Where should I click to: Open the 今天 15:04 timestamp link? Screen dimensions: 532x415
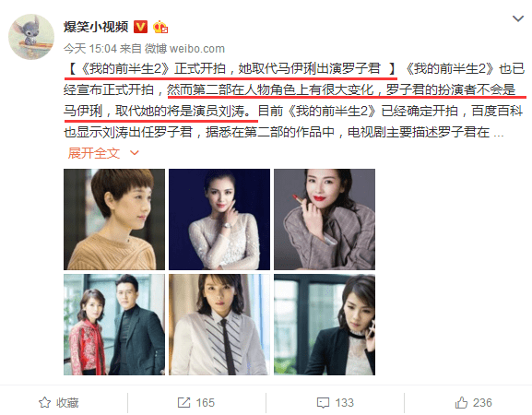point(90,49)
